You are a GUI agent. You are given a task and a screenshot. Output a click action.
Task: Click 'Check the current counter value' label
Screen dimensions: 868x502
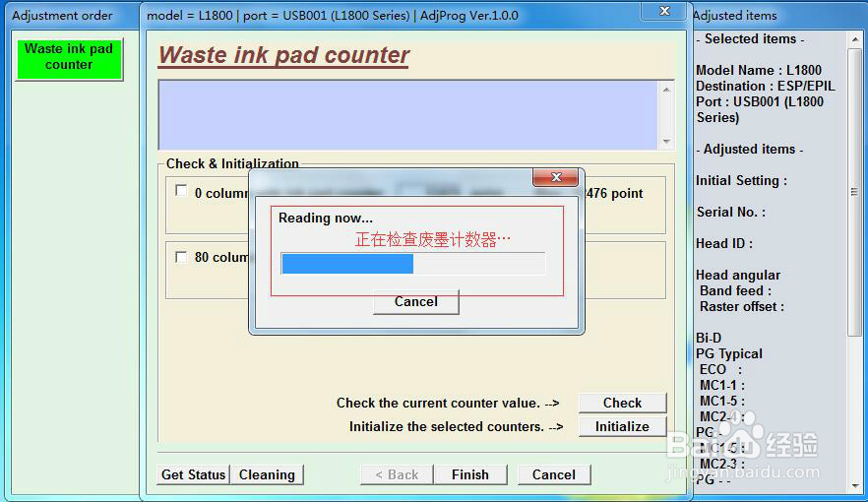pyautogui.click(x=448, y=403)
